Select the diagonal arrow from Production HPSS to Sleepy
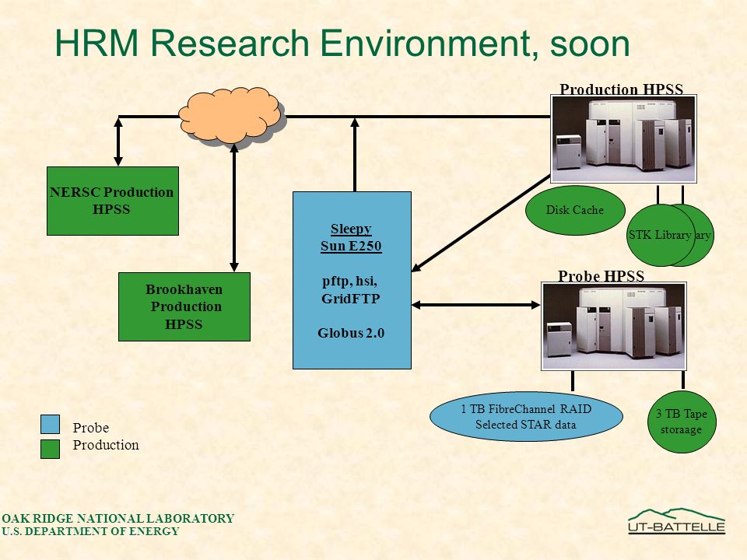747x560 pixels. [x=481, y=224]
